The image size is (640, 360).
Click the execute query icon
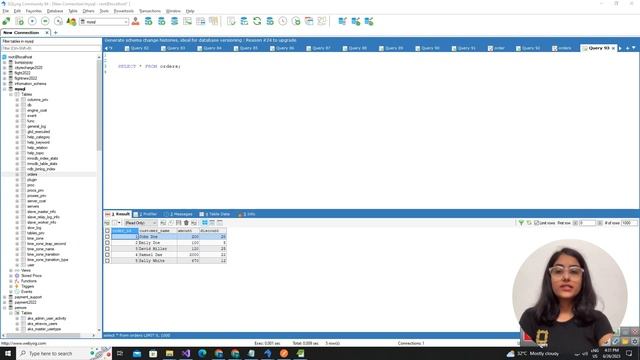(32, 21)
